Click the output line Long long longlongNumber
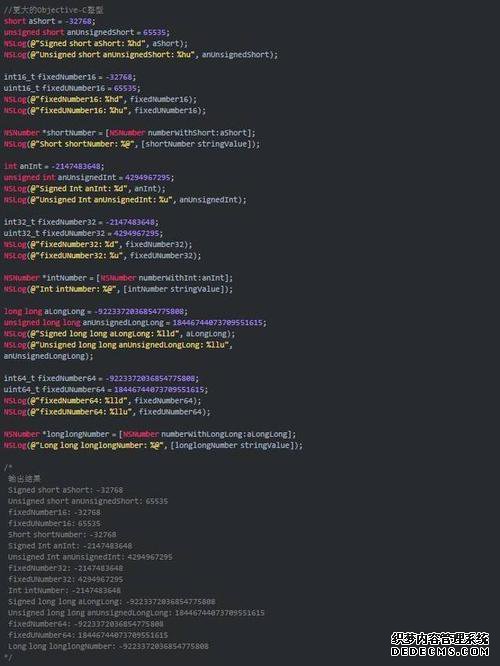500x666 pixels. click(108, 646)
